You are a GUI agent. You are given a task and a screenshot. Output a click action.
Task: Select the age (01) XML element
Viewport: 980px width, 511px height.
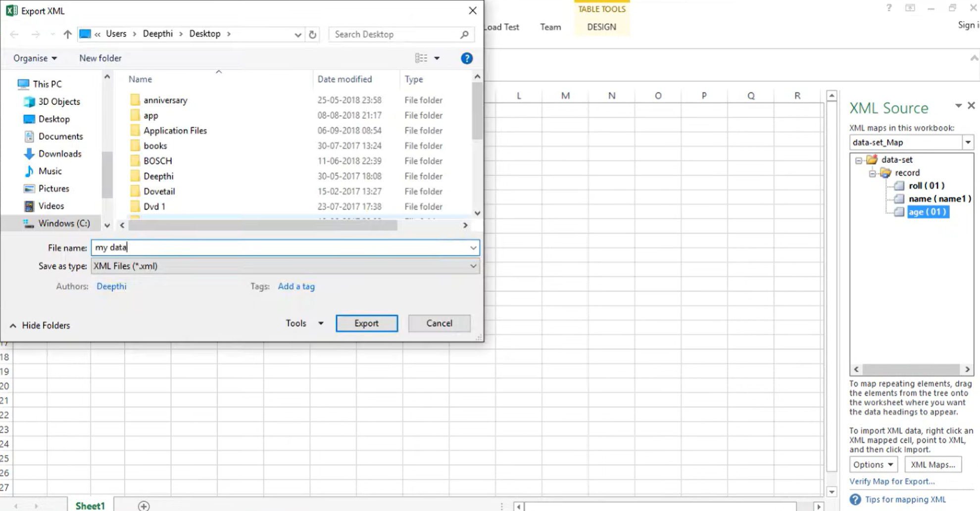coord(928,212)
